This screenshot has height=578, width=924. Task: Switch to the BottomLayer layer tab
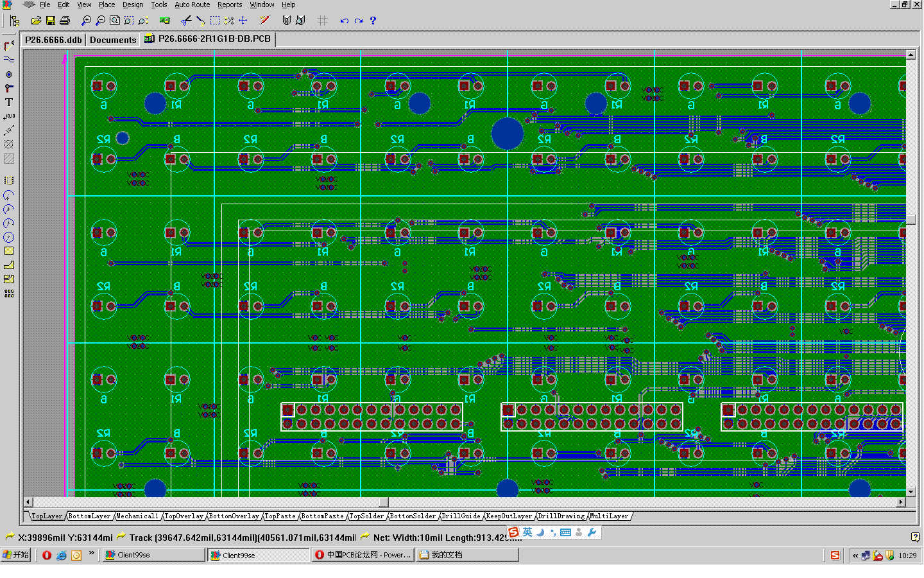(90, 516)
